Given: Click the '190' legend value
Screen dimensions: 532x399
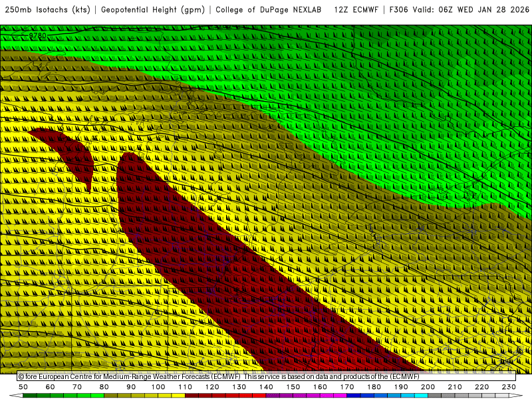Looking at the screenshot, I should [x=401, y=387].
